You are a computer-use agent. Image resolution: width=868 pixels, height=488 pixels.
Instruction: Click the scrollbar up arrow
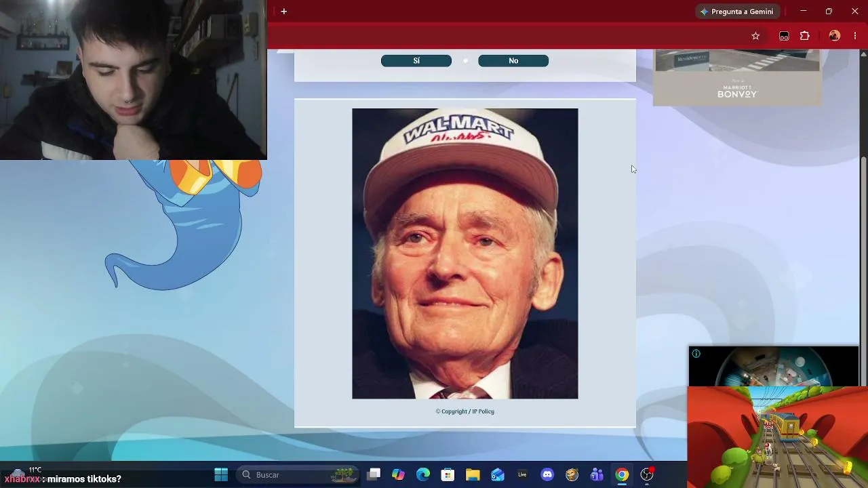coord(863,54)
